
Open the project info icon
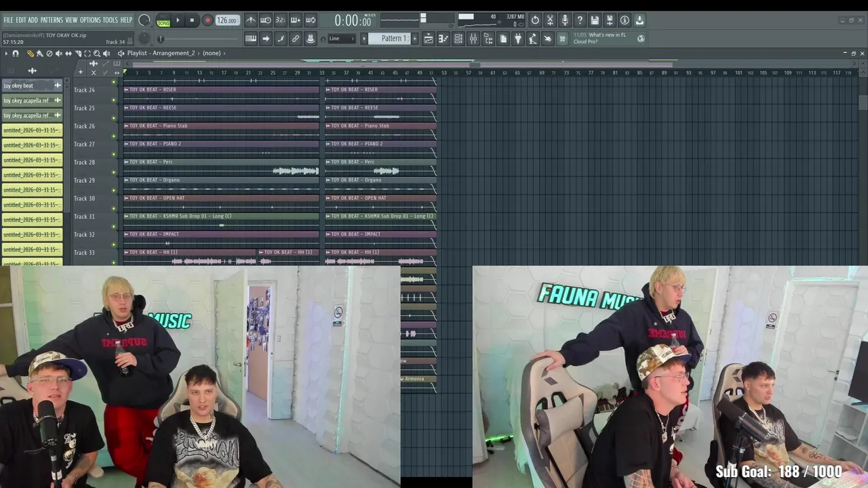625,20
